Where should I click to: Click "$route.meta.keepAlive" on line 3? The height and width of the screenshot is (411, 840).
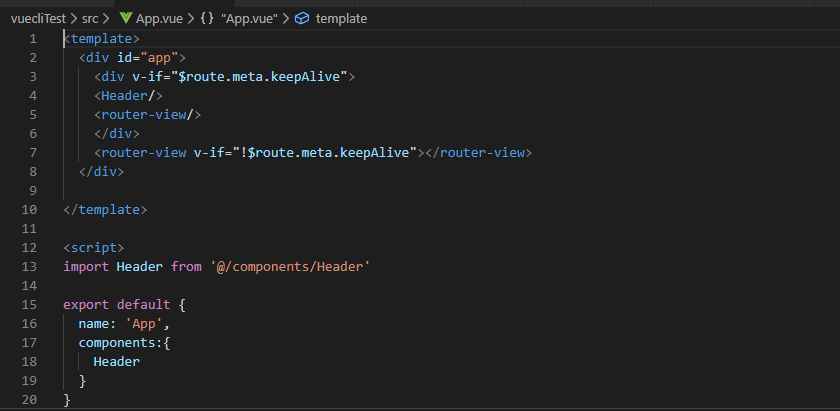pyautogui.click(x=259, y=77)
